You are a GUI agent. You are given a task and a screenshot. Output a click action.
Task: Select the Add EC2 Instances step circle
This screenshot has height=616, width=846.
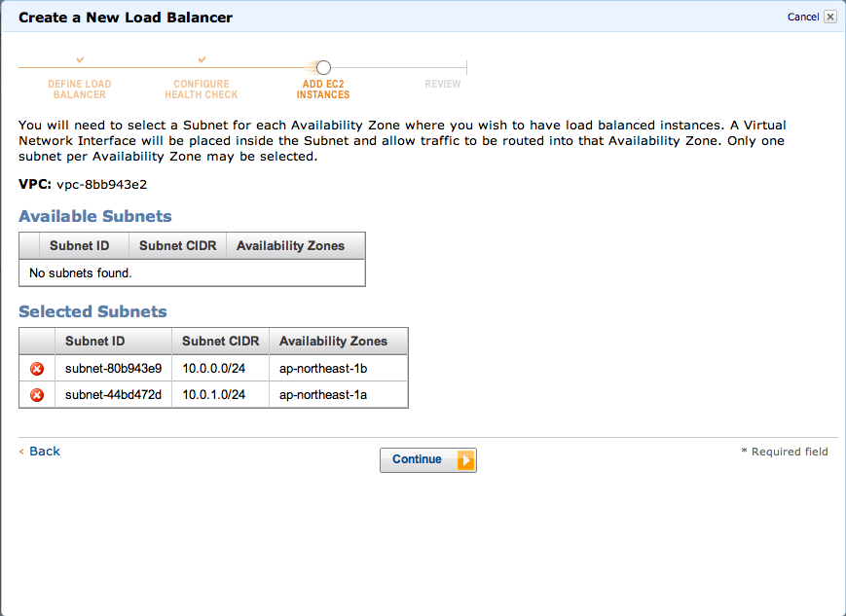point(323,67)
